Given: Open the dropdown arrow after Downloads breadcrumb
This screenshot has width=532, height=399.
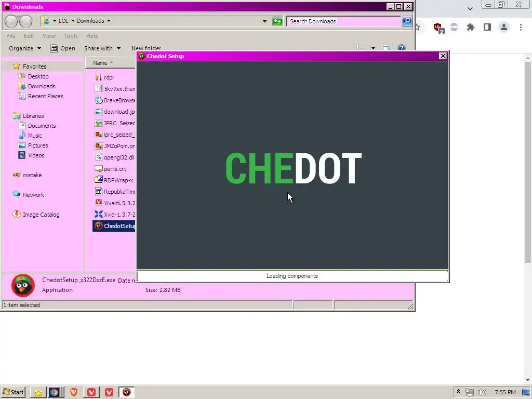Looking at the screenshot, I should tap(109, 21).
